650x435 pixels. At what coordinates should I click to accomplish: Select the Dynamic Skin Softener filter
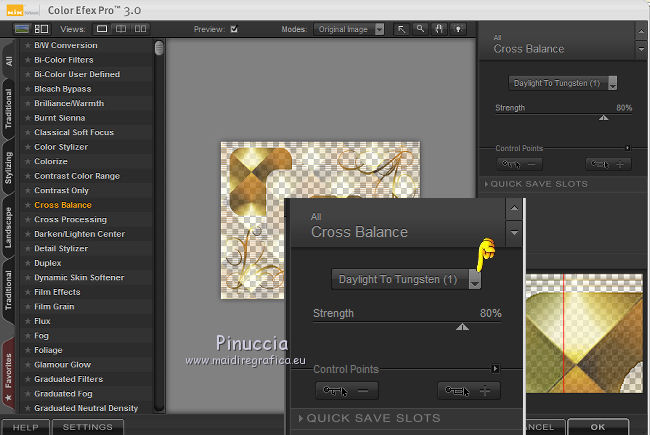pos(79,277)
